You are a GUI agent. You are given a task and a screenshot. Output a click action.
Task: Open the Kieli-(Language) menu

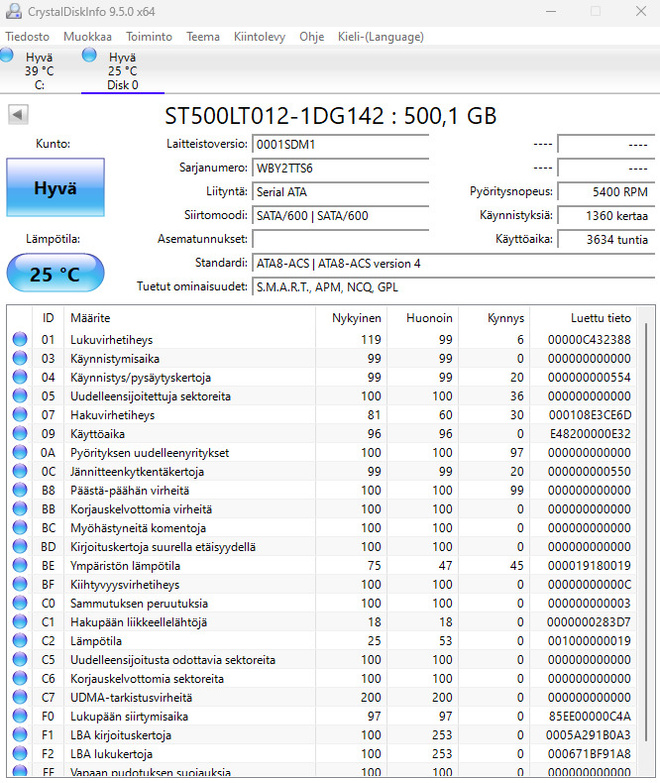click(x=380, y=37)
